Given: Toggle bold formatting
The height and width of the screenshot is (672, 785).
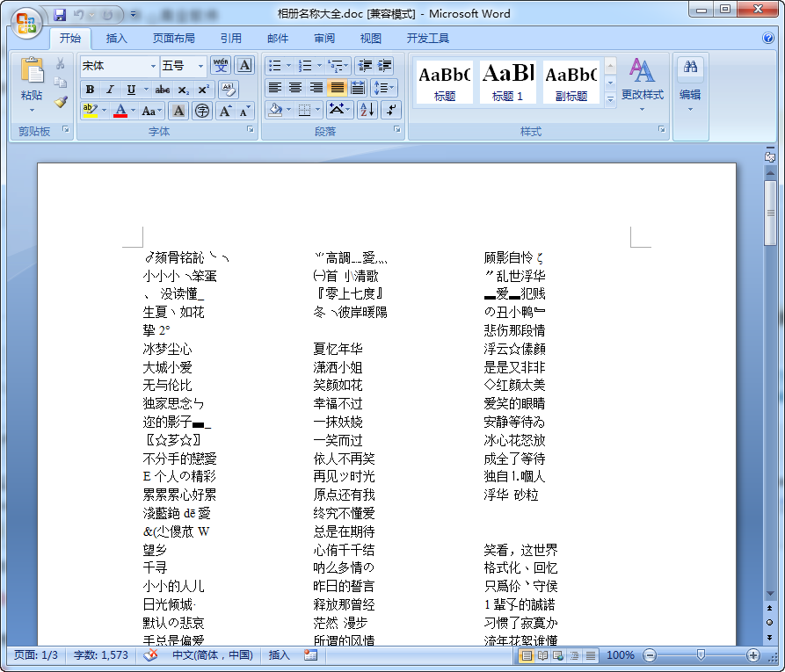Looking at the screenshot, I should click(89, 90).
